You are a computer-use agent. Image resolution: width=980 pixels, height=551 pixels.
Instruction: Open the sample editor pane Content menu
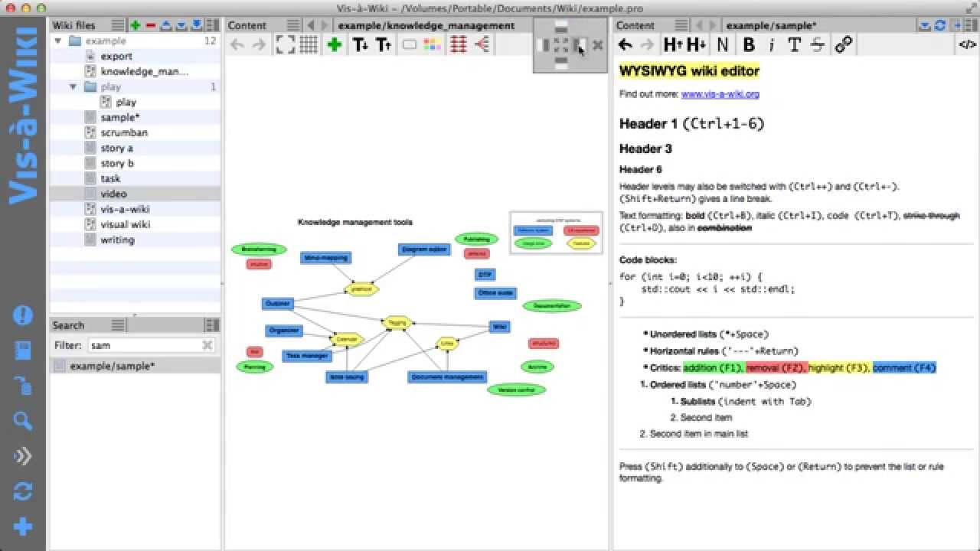[x=683, y=25]
